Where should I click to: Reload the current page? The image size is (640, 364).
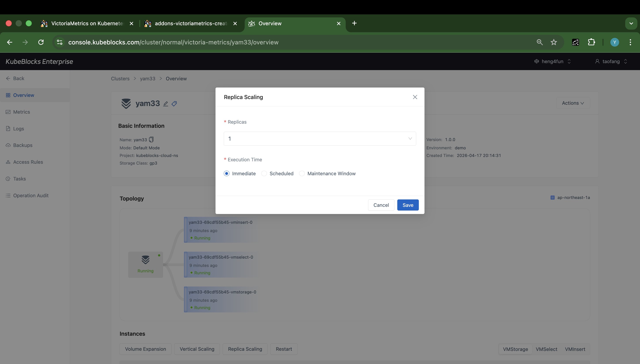(x=41, y=42)
